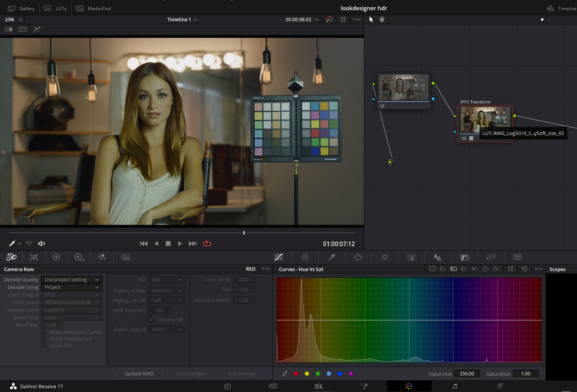Open the Decode Quality dropdown

(x=72, y=279)
